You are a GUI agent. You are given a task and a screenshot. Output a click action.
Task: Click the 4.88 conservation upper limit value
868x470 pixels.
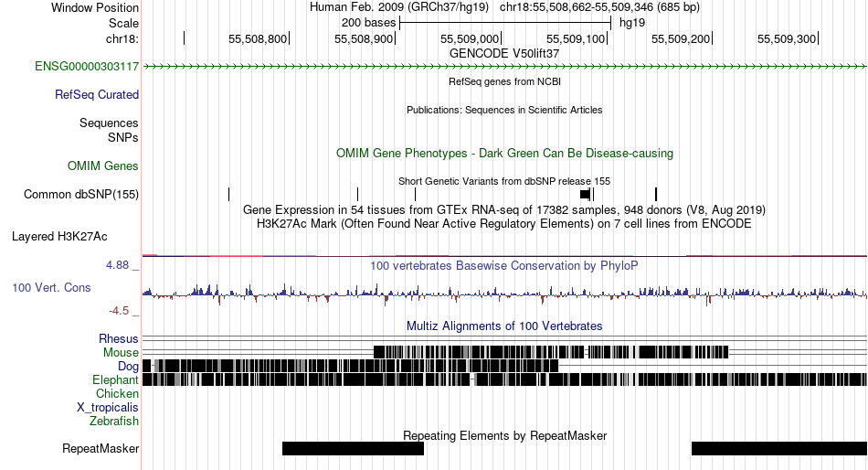pos(117,265)
